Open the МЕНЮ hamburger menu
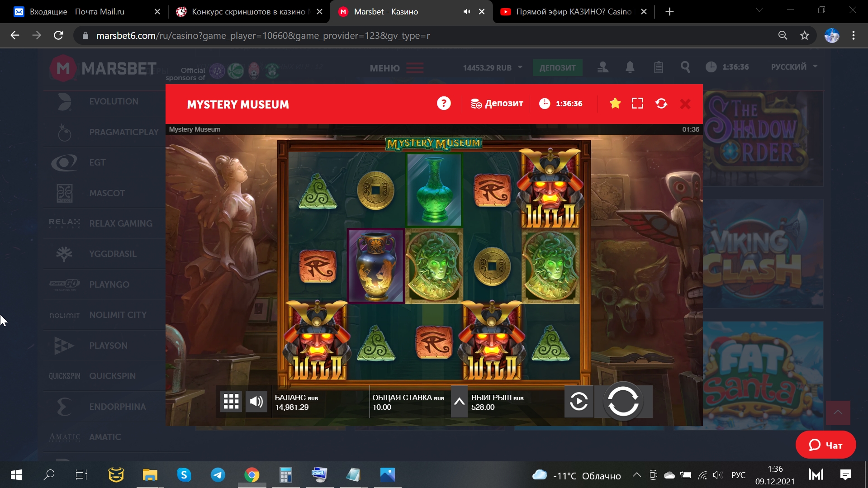 397,68
